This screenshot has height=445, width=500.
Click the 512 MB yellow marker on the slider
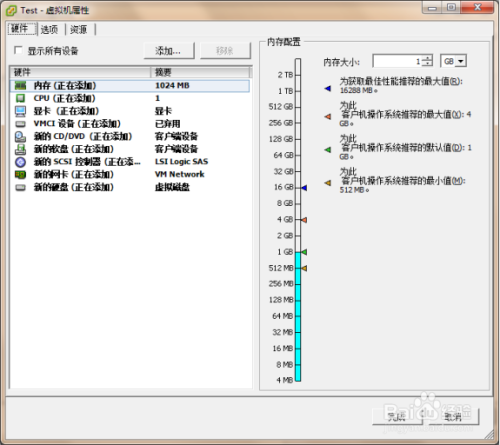304,268
